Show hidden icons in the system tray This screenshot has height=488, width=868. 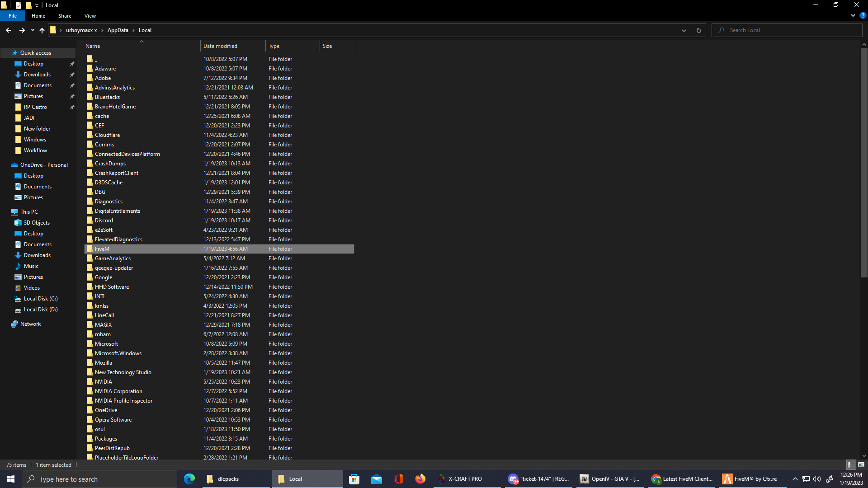pyautogui.click(x=795, y=479)
